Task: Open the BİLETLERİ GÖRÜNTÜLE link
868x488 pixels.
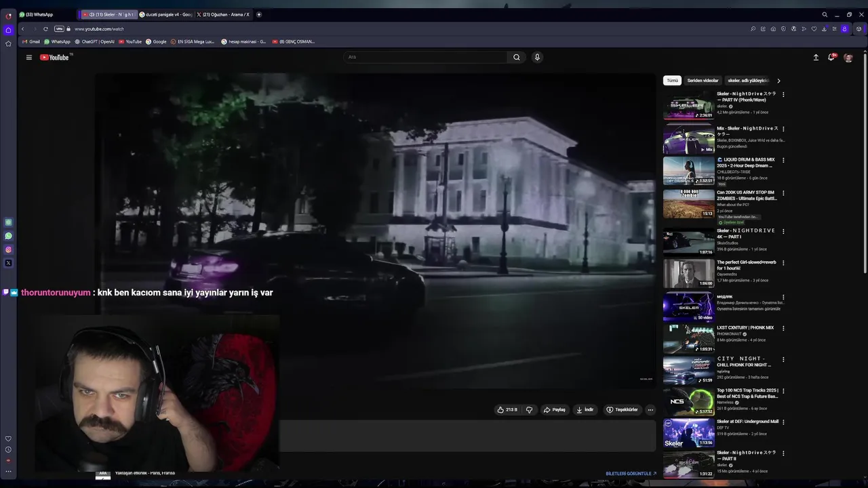Action: click(631, 474)
